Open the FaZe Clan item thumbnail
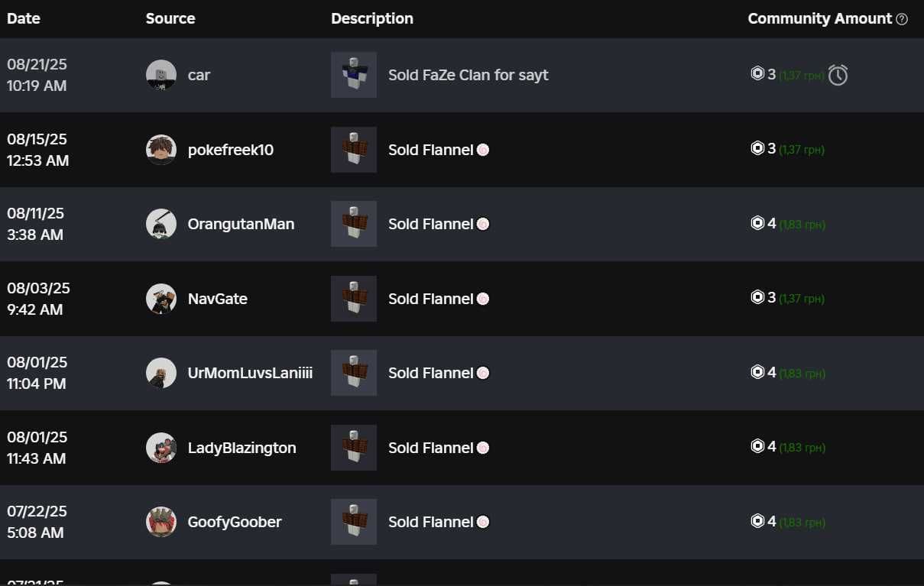The width and height of the screenshot is (924, 586). (354, 75)
